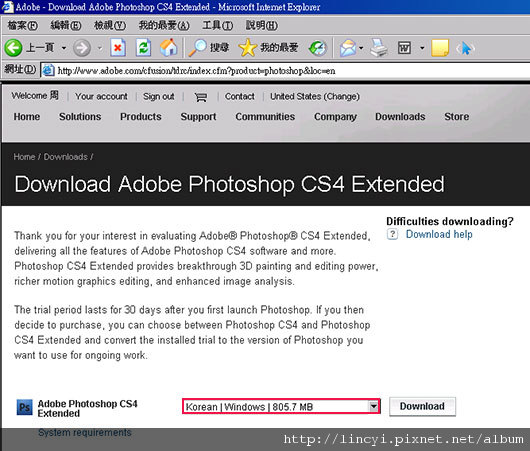Go to Home in Adobe navigation
The height and width of the screenshot is (451, 530).
click(x=27, y=117)
